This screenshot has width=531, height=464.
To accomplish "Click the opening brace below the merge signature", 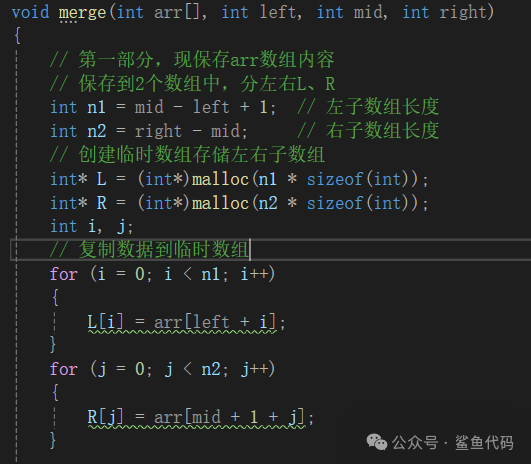I will point(18,36).
